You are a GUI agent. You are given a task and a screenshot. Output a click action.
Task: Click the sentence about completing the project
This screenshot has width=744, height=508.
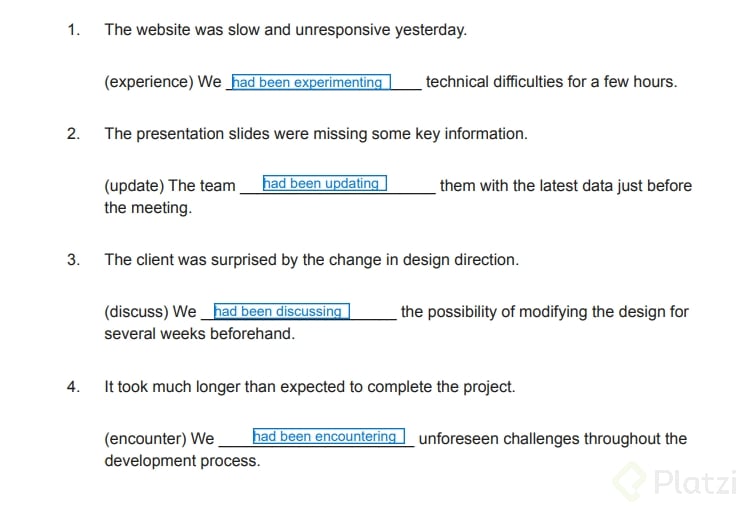(310, 387)
